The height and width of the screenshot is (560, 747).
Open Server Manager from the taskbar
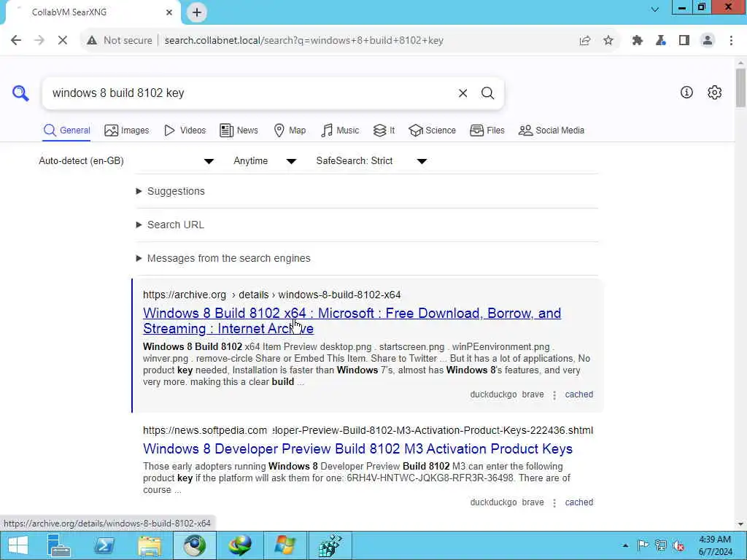click(x=58, y=545)
